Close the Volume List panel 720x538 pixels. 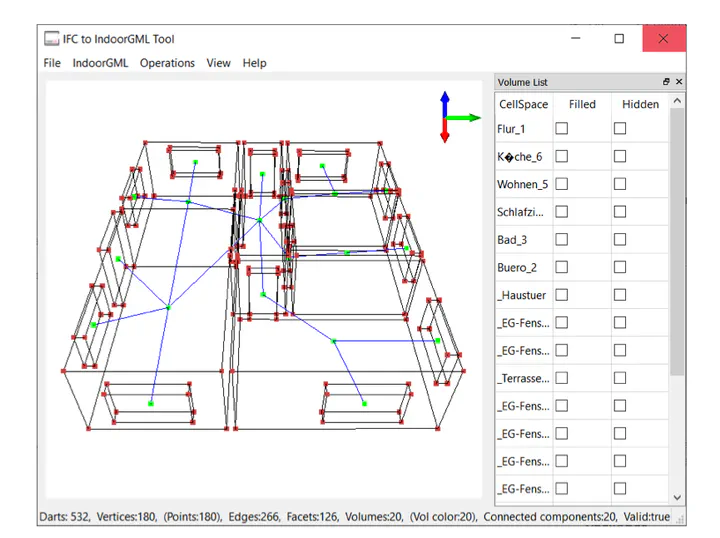(679, 82)
